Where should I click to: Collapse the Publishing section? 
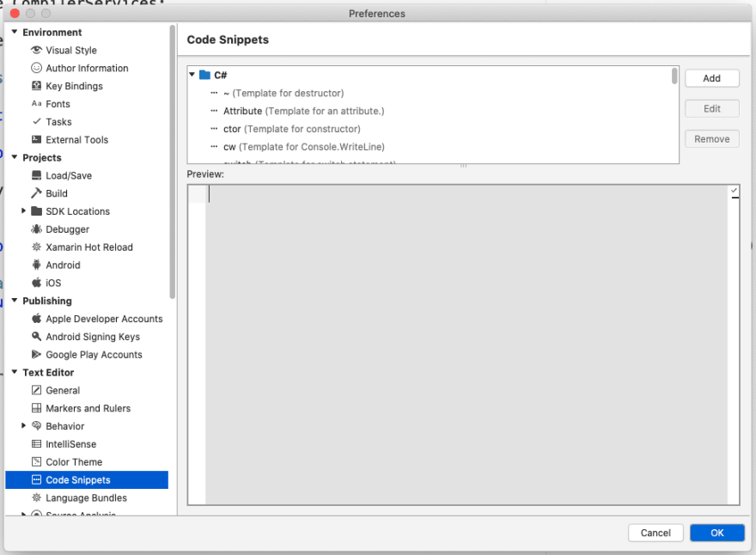[x=15, y=301]
